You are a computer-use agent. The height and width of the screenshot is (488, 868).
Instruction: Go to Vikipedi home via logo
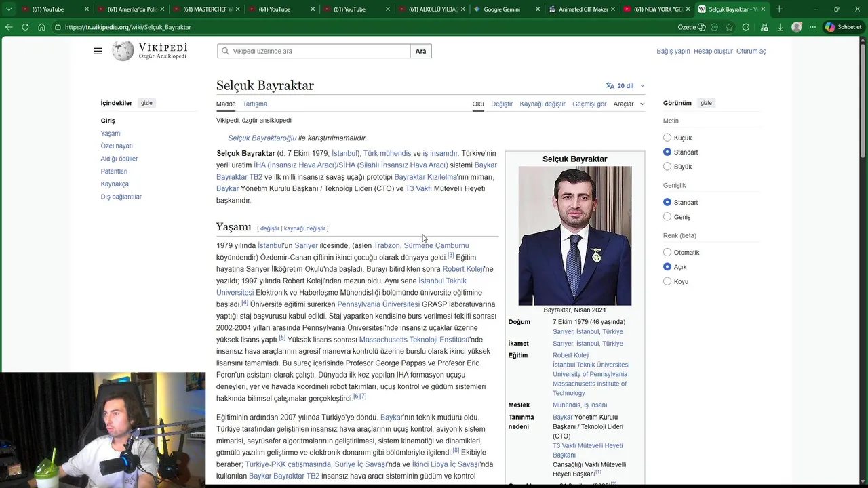point(150,51)
